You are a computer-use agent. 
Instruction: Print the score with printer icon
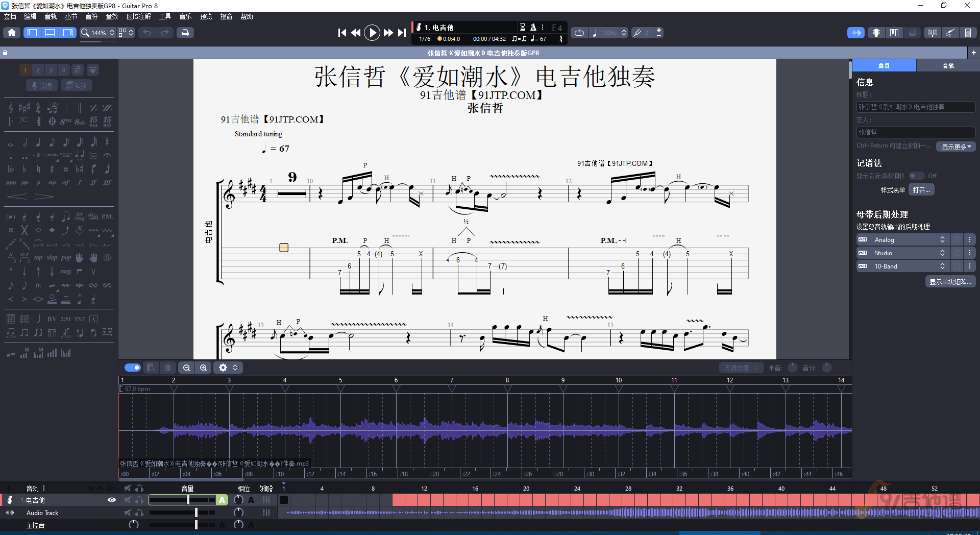pyautogui.click(x=185, y=33)
